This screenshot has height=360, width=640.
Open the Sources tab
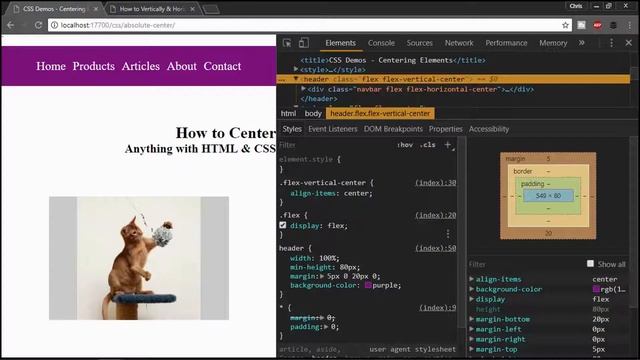420,43
